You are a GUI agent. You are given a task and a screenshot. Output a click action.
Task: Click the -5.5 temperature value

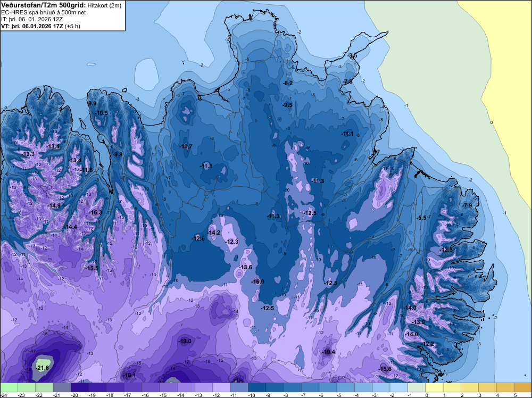(421, 218)
